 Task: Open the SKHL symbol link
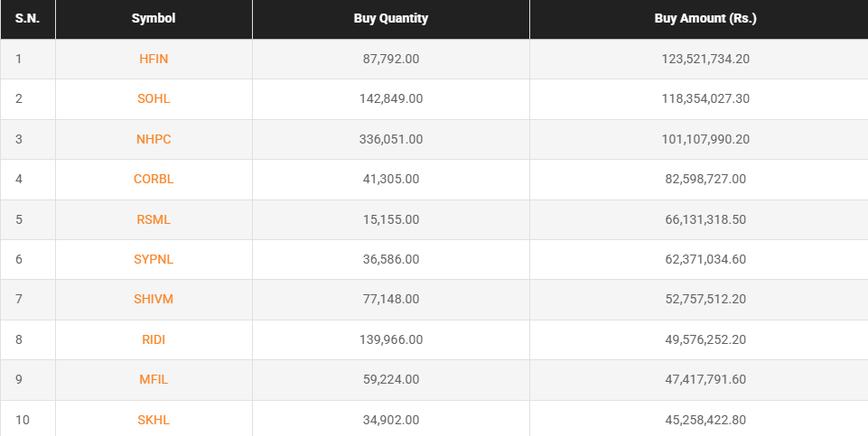click(154, 420)
